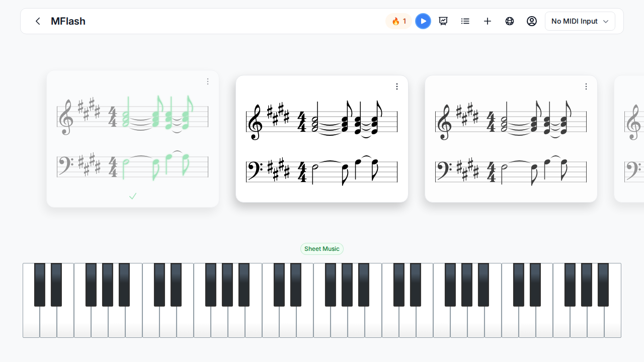
Task: Go back using the left chevron
Action: [x=38, y=21]
